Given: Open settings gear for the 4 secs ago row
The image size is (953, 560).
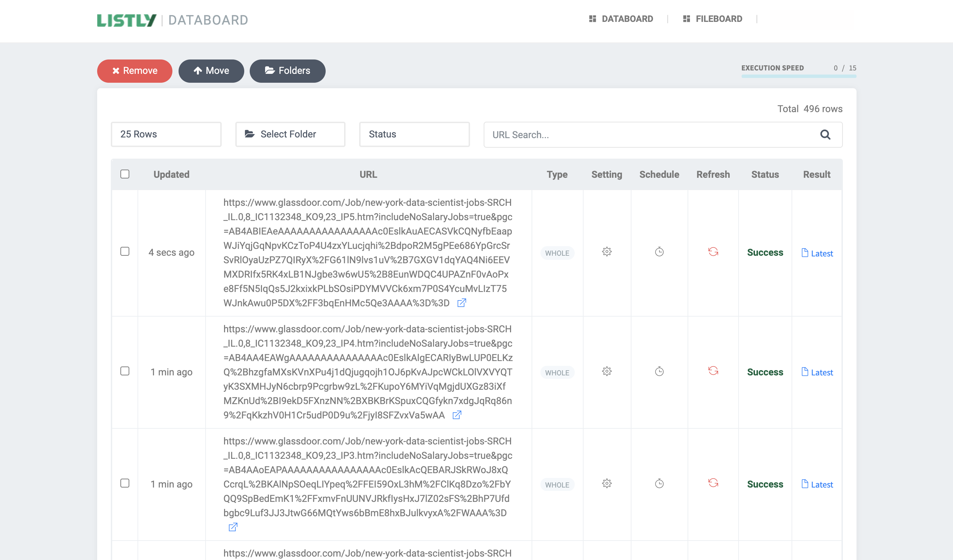Looking at the screenshot, I should [606, 252].
